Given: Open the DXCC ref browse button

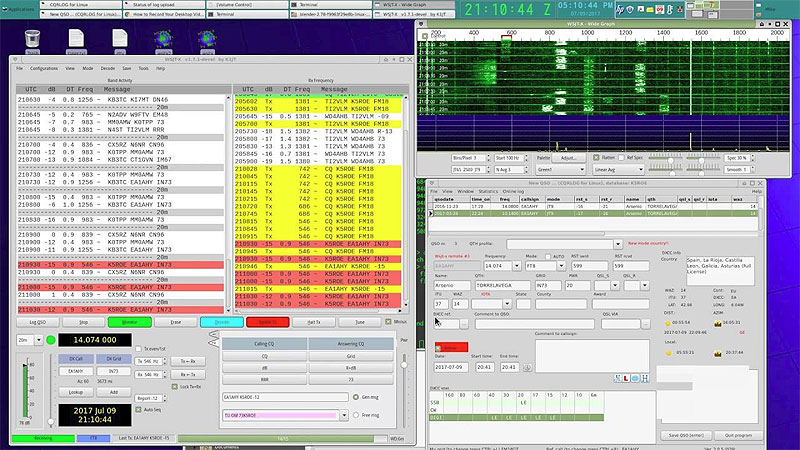Looking at the screenshot, I should coord(464,324).
